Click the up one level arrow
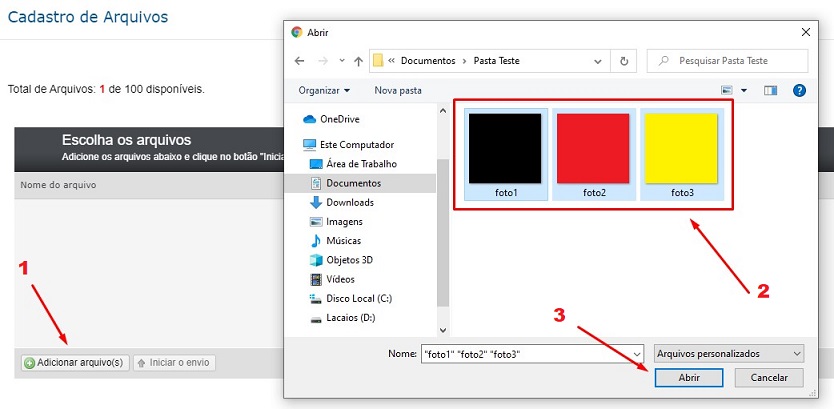This screenshot has height=409, width=834. 358,61
